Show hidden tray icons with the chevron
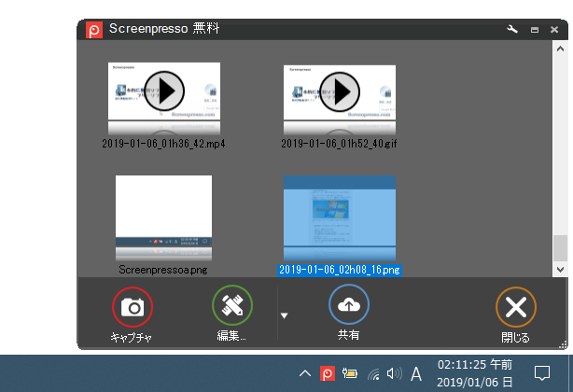This screenshot has width=573, height=392. tap(305, 373)
